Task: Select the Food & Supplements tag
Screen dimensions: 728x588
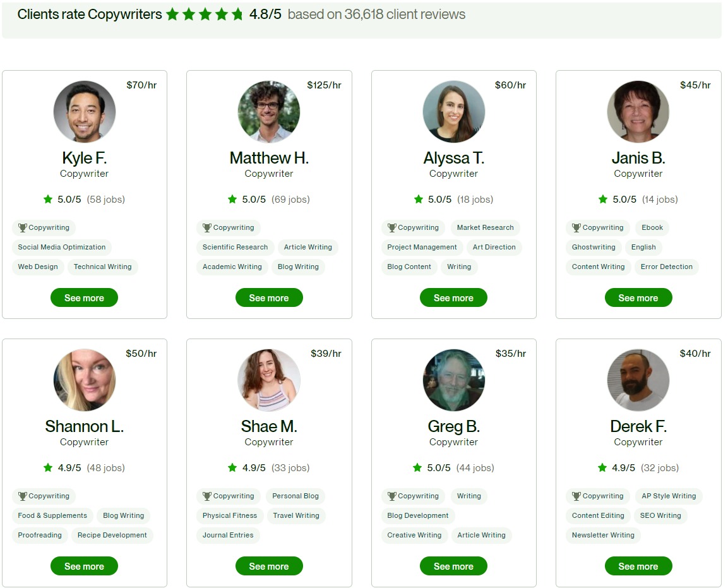Action: point(52,515)
